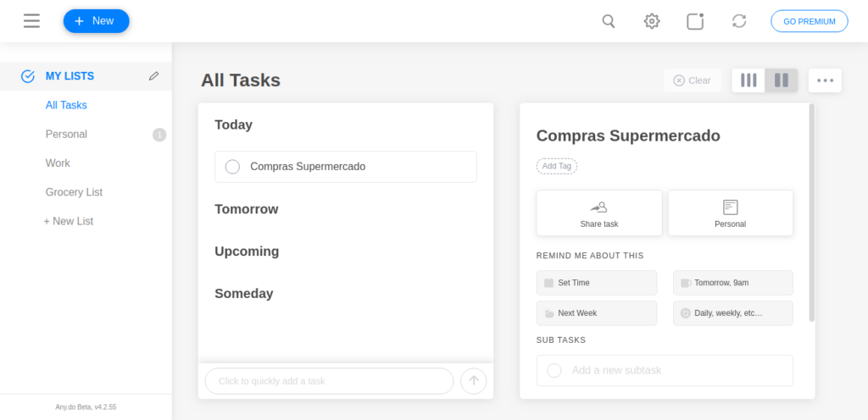
Task: Click the quick add task field
Action: 329,381
